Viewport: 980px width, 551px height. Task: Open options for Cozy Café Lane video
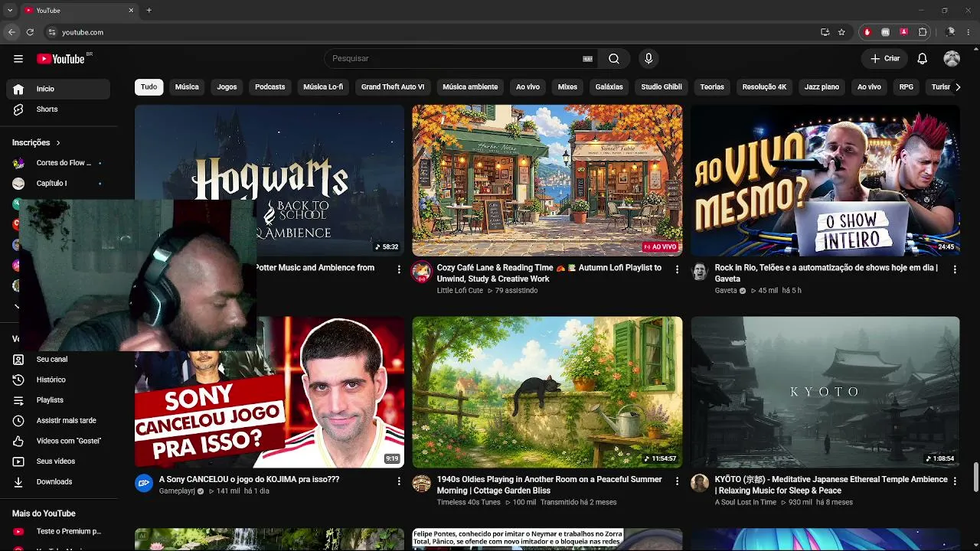[x=677, y=269]
